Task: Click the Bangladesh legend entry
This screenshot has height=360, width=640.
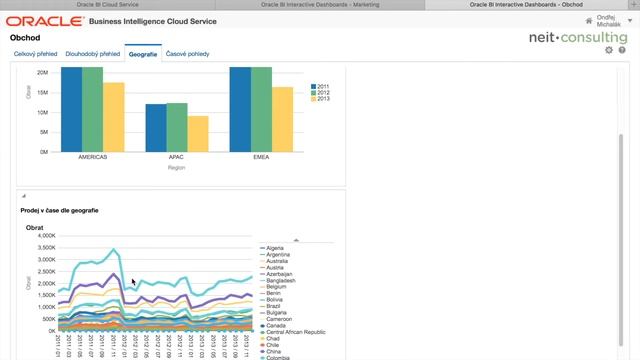Action: [x=278, y=280]
